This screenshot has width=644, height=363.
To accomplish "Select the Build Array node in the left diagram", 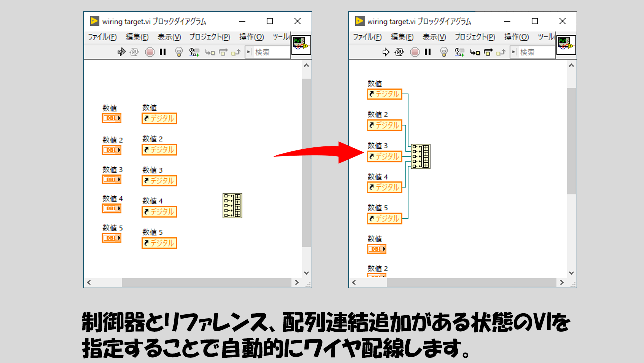I will [232, 205].
